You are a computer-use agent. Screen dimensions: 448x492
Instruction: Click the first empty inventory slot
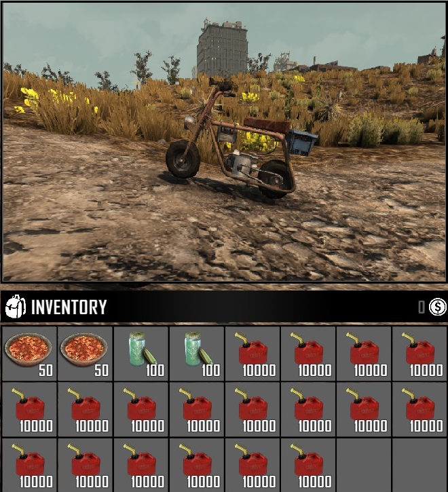[x=364, y=465]
